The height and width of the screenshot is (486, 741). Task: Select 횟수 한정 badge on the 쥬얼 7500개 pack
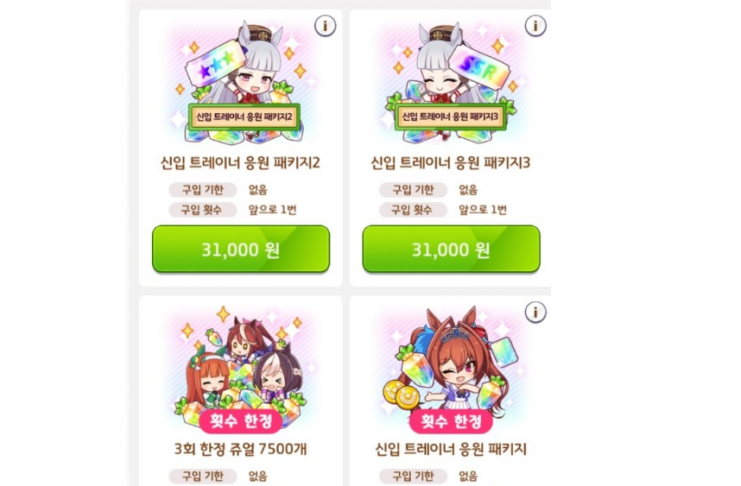pos(241,421)
